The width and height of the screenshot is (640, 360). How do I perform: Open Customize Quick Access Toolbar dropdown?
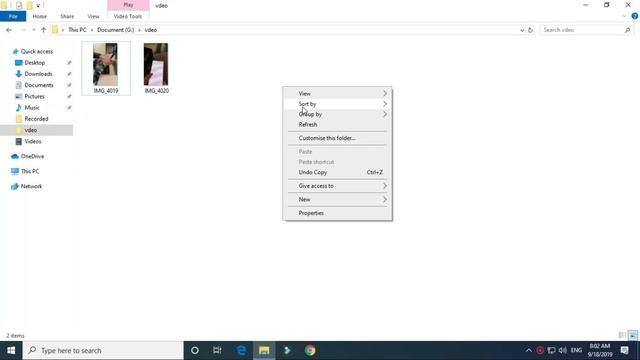38,6
